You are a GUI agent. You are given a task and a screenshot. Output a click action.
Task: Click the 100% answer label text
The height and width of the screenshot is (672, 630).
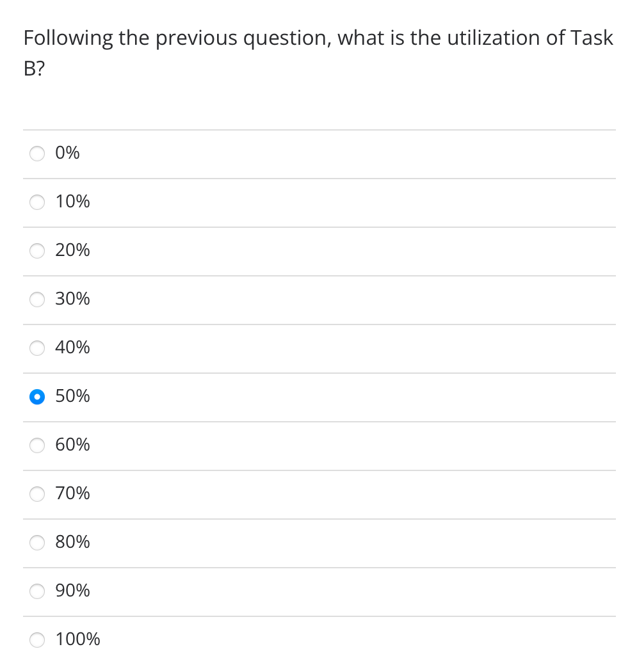click(x=77, y=639)
